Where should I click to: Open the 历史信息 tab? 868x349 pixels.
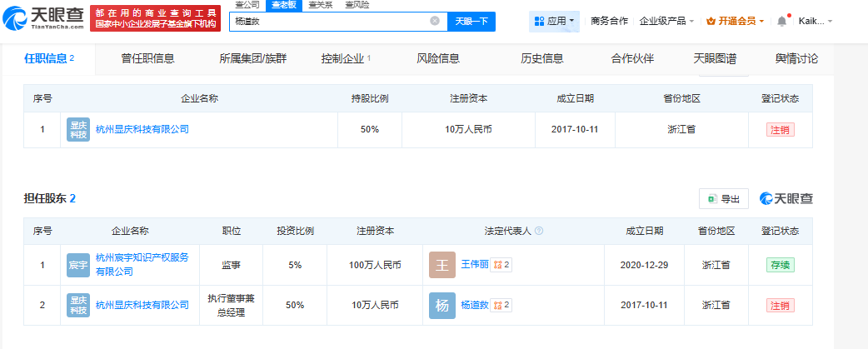point(542,58)
